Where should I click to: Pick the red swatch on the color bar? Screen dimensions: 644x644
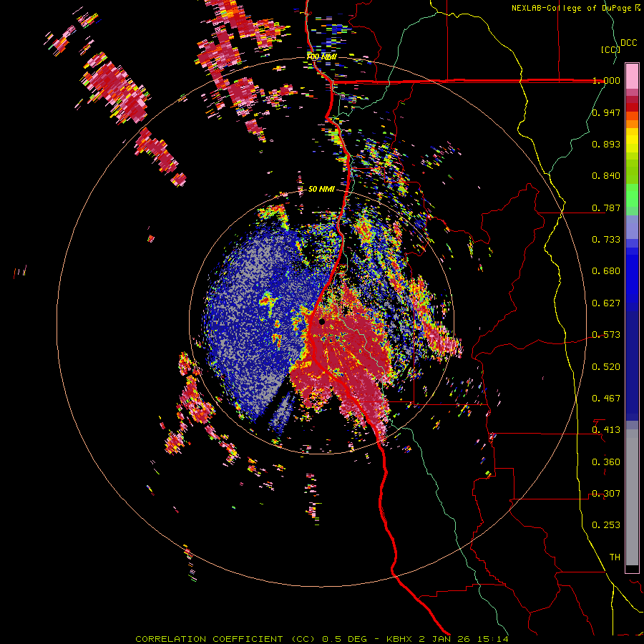point(632,107)
